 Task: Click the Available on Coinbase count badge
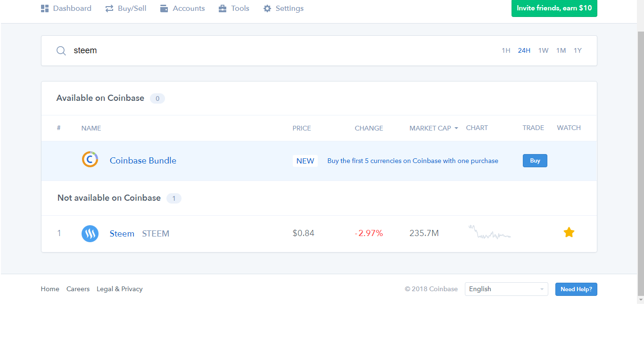click(157, 98)
